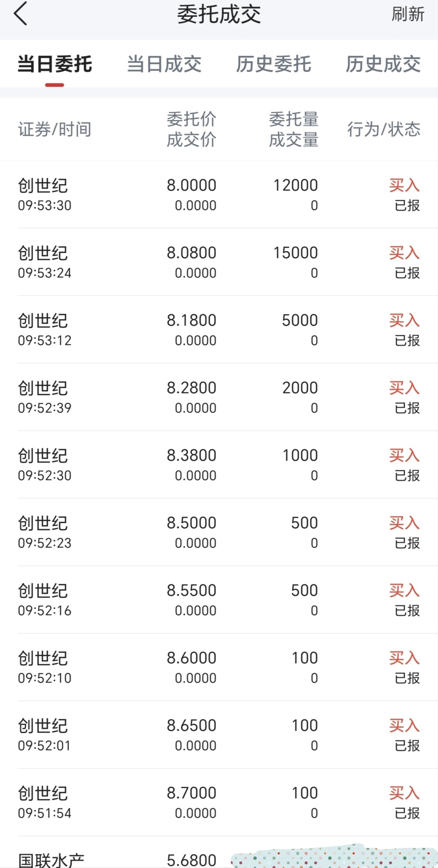Image resolution: width=438 pixels, height=868 pixels.
Task: Open the 创世纪 order placed at 09:53:30
Action: click(x=219, y=195)
